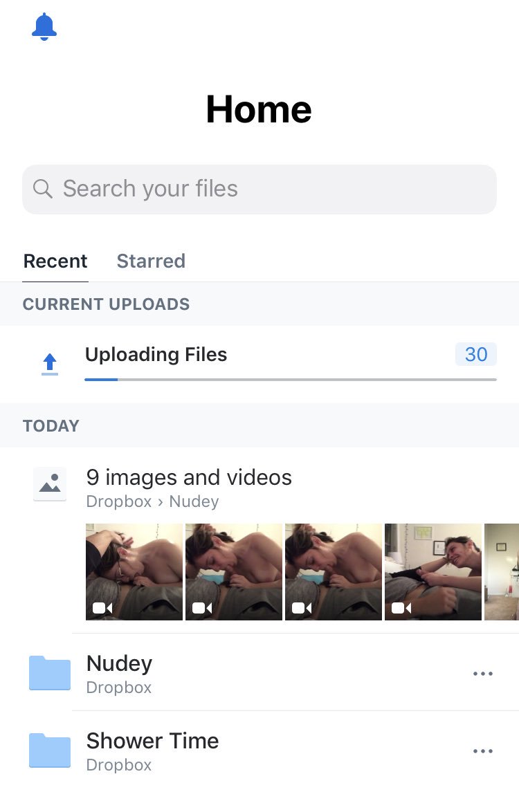
Task: Tap the magnifying glass search icon
Action: point(42,189)
